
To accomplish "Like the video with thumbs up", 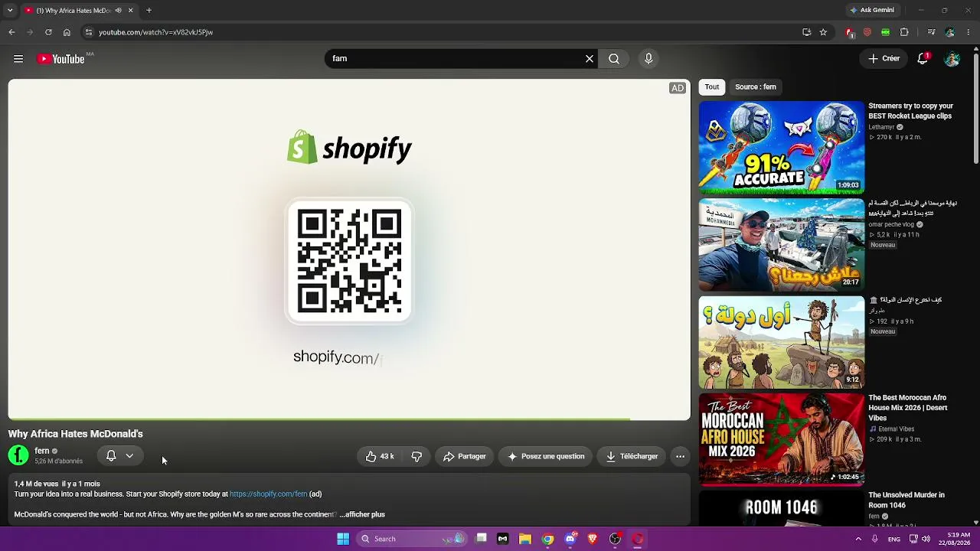I will (x=381, y=456).
